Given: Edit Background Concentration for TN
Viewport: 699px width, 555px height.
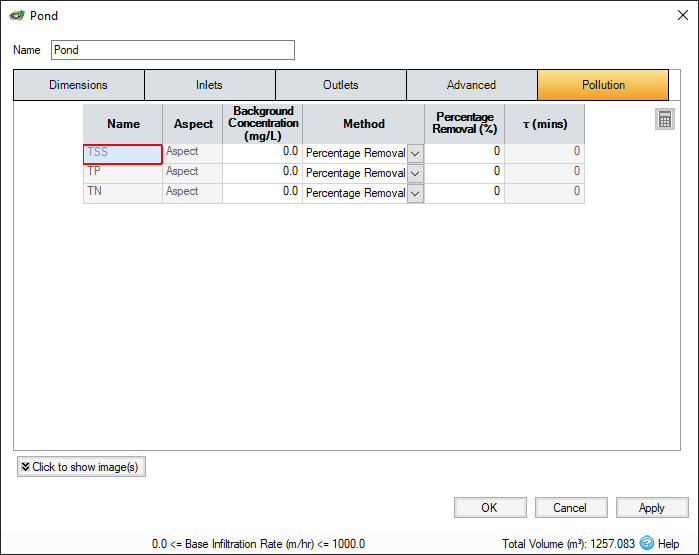Looking at the screenshot, I should [263, 193].
